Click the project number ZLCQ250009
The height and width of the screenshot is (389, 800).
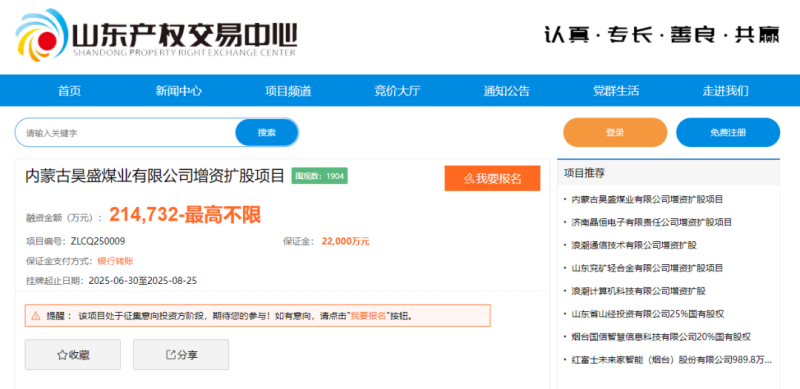click(98, 241)
